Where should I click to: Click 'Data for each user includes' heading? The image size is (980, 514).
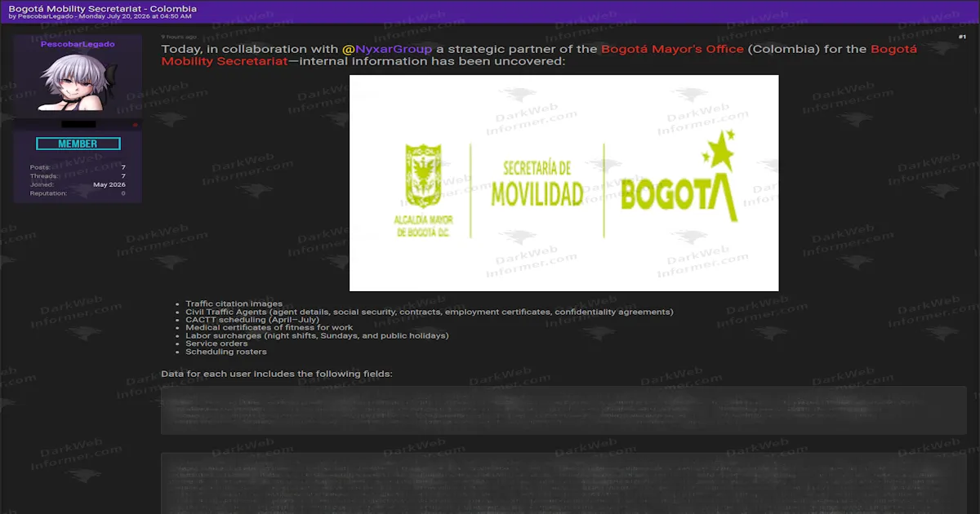[277, 374]
